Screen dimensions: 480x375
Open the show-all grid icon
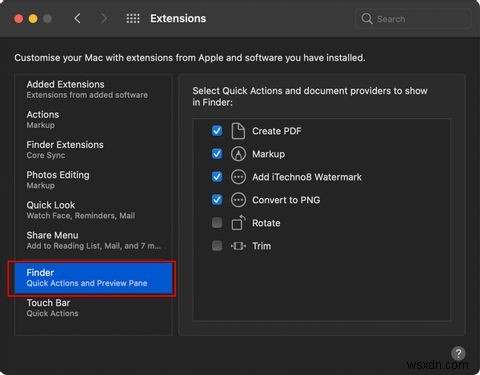pos(133,18)
